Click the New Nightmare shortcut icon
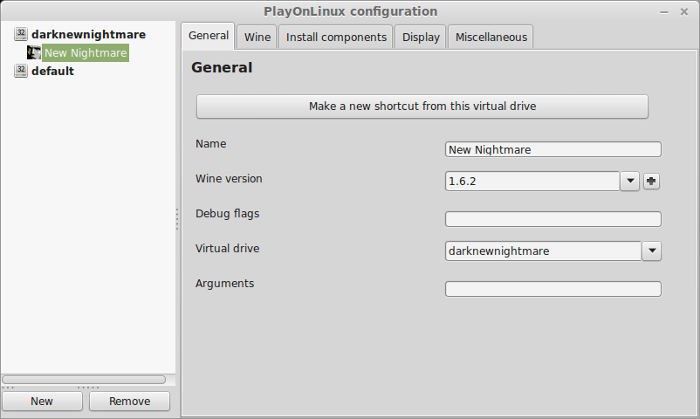Screen dimensions: 700x419 (x=33, y=53)
